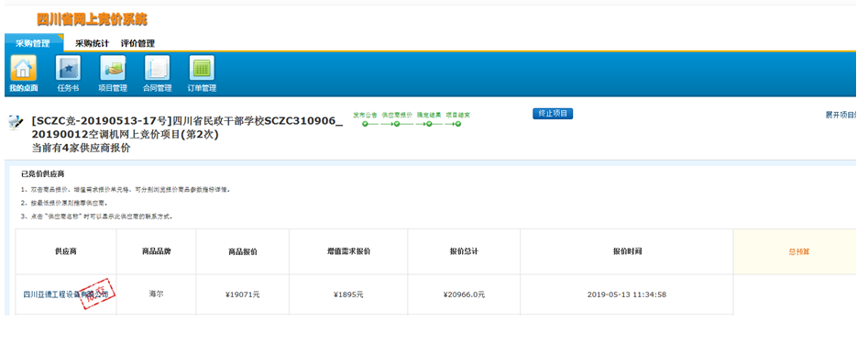
Task: Click the 供应商报价 progress step dot
Action: 396,124
